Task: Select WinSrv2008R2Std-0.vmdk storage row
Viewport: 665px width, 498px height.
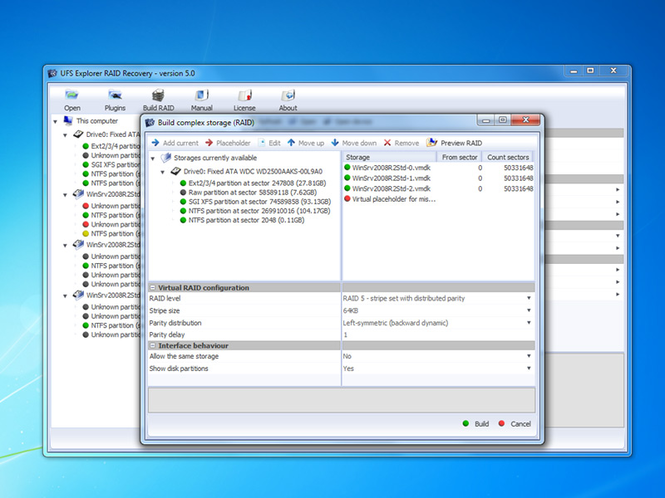Action: click(439, 168)
